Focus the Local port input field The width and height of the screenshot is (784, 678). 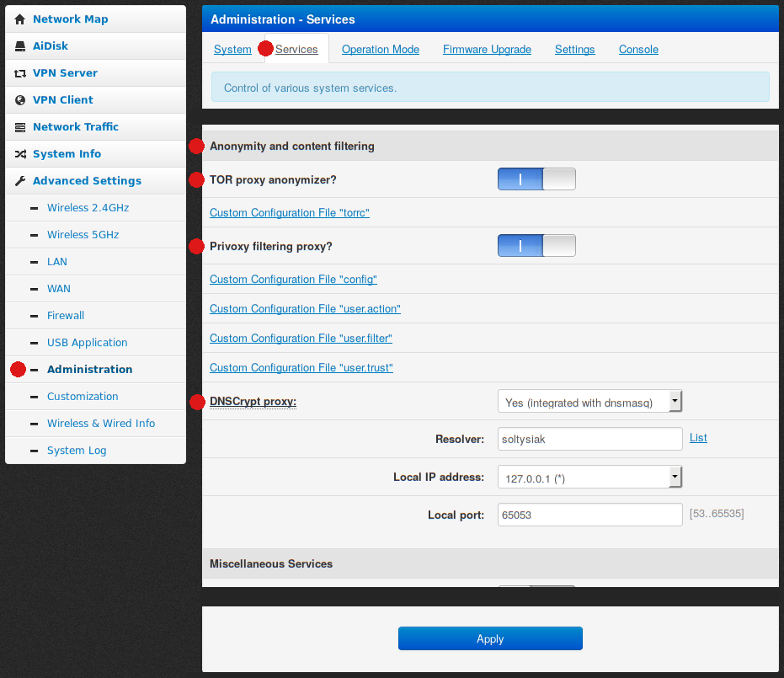click(x=590, y=515)
